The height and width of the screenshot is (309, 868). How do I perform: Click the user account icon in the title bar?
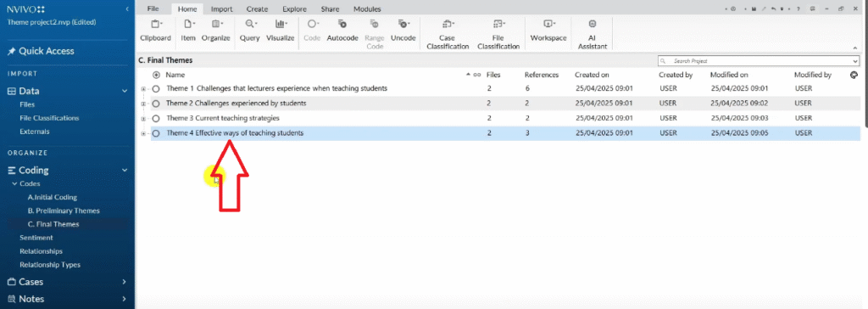coord(733,8)
